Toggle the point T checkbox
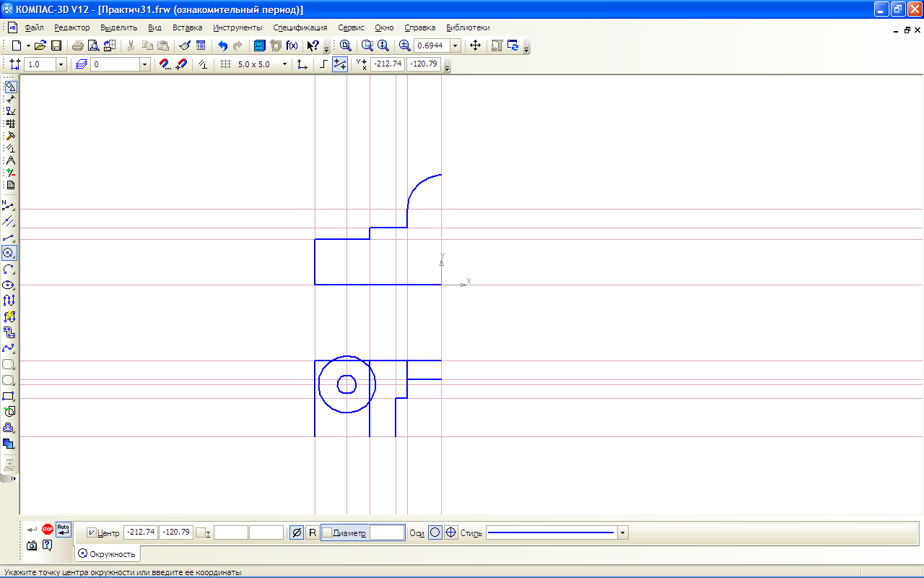 coord(200,533)
